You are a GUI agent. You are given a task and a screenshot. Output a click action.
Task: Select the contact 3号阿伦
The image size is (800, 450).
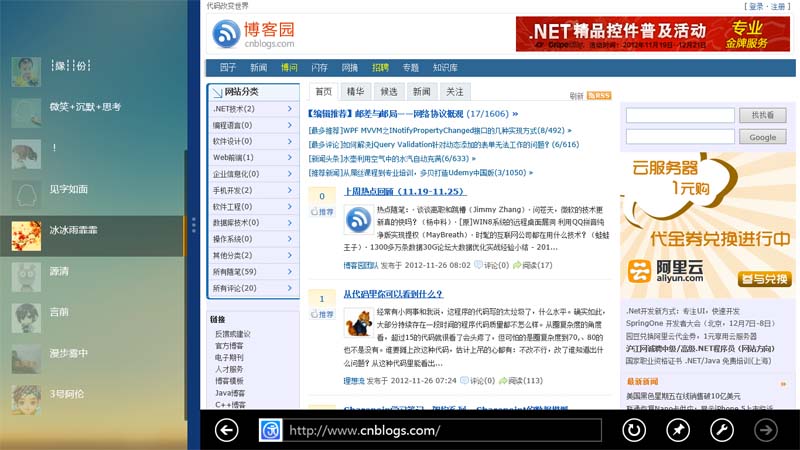point(92,399)
